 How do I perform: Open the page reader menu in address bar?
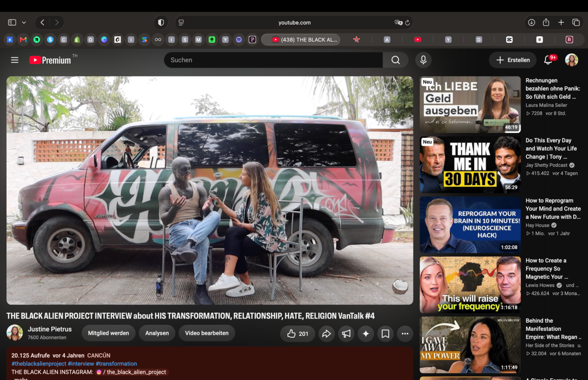[x=181, y=22]
